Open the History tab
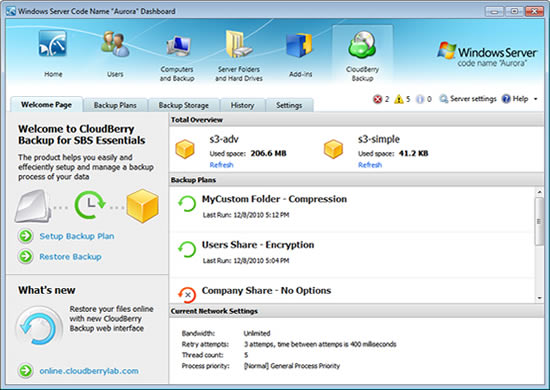This screenshot has height=390, width=550. click(242, 105)
